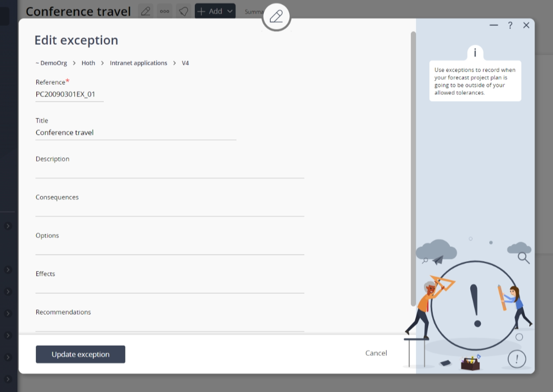The height and width of the screenshot is (392, 553).
Task: Click the circular pencil badge atop the dialog
Action: coord(276,17)
